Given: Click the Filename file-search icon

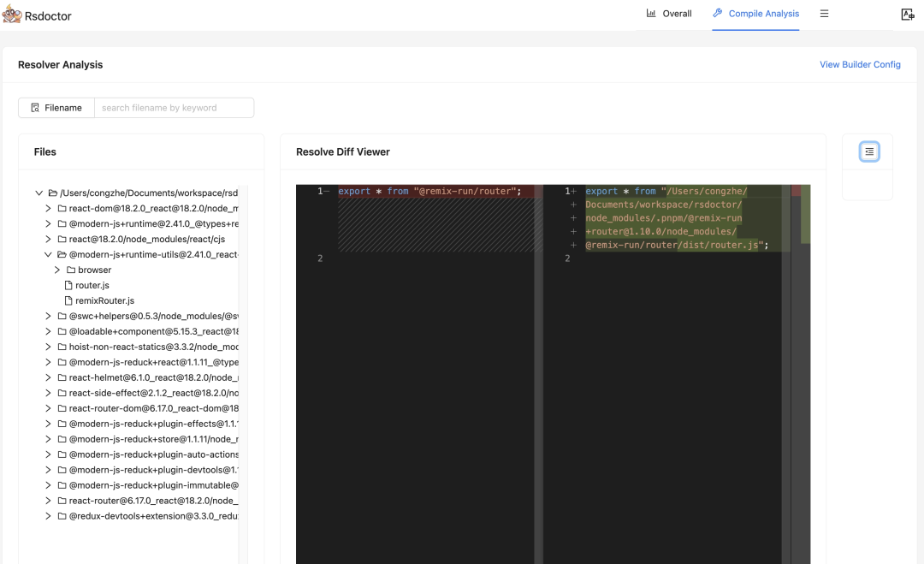Looking at the screenshot, I should tap(35, 108).
